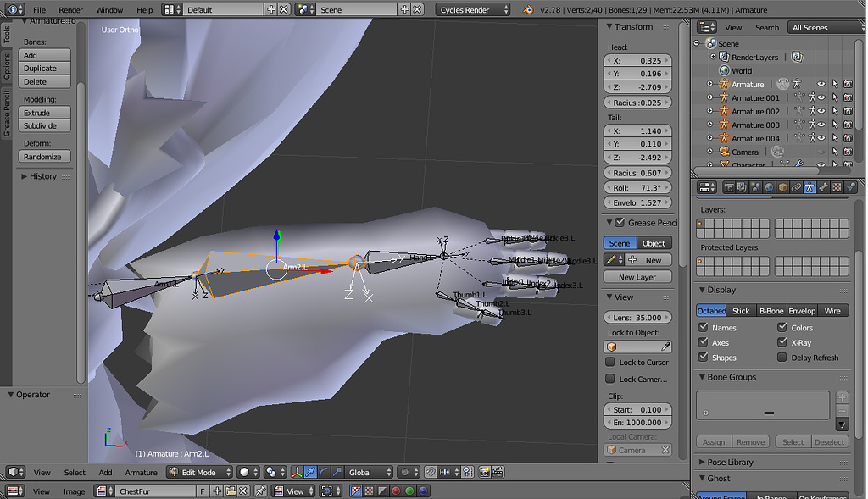The height and width of the screenshot is (499, 868).
Task: Toggle the Names display checkbox
Action: tap(703, 328)
